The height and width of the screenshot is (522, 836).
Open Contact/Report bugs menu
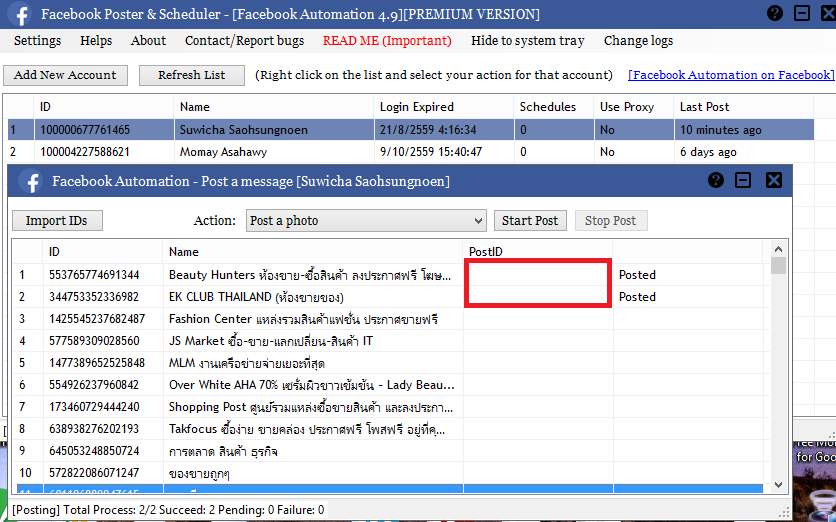[244, 41]
